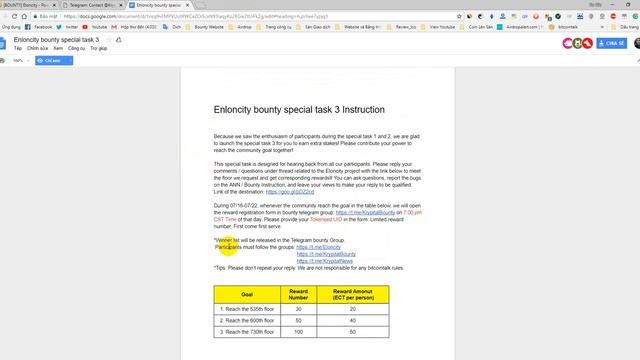
Task: Click the red collaborator avatar
Action: click(x=587, y=43)
